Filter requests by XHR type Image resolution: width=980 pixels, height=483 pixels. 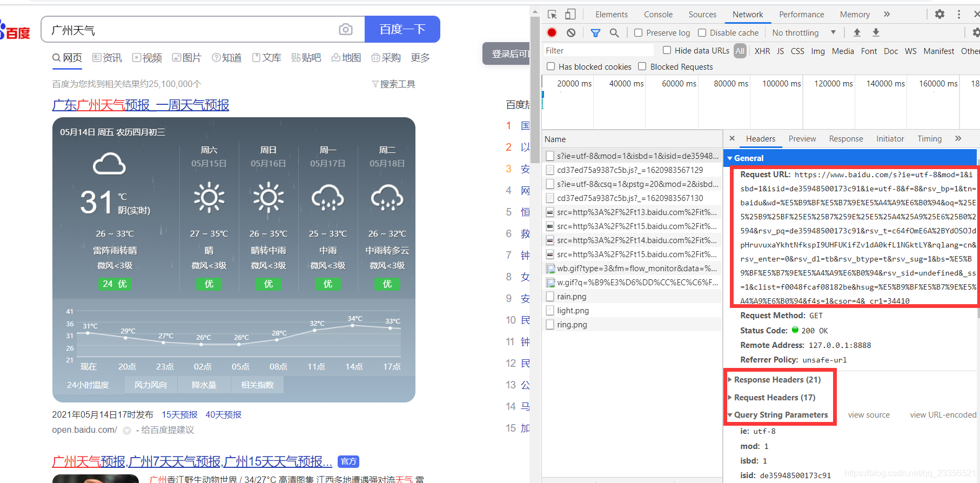[762, 51]
